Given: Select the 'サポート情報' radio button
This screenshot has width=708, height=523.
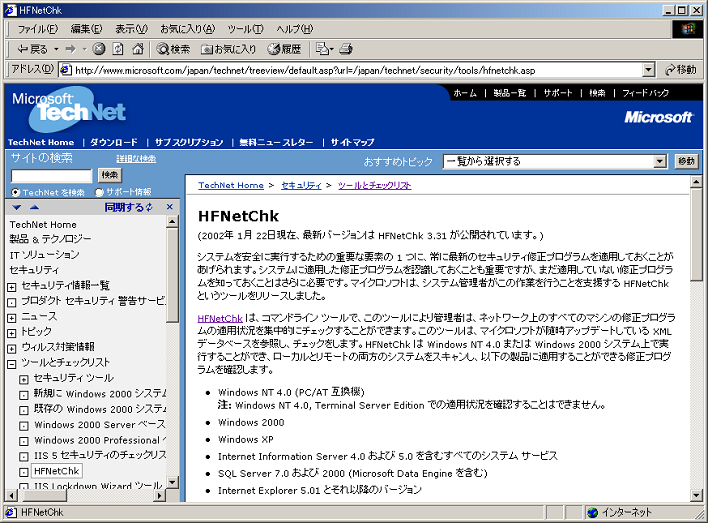Looking at the screenshot, I should pos(99,192).
